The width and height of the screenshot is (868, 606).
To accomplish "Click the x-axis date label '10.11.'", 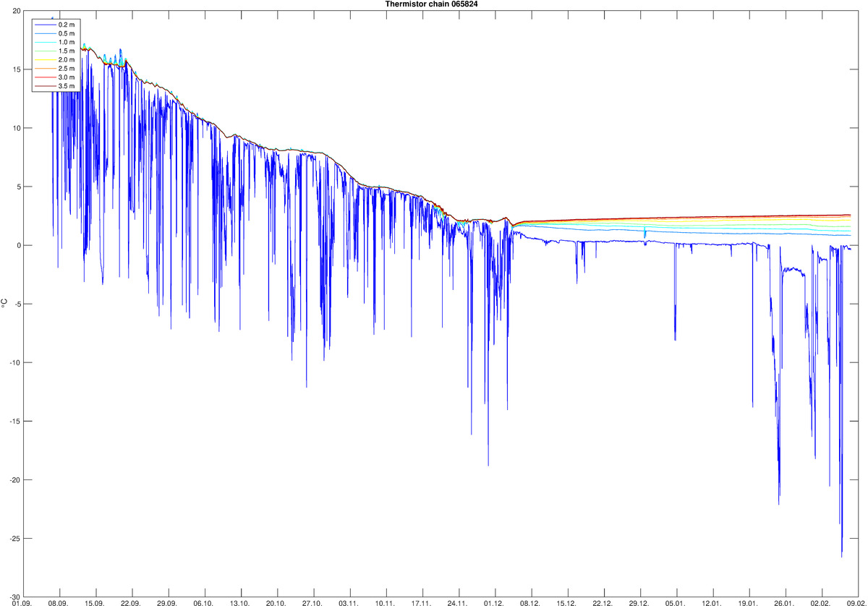I will click(x=385, y=602).
